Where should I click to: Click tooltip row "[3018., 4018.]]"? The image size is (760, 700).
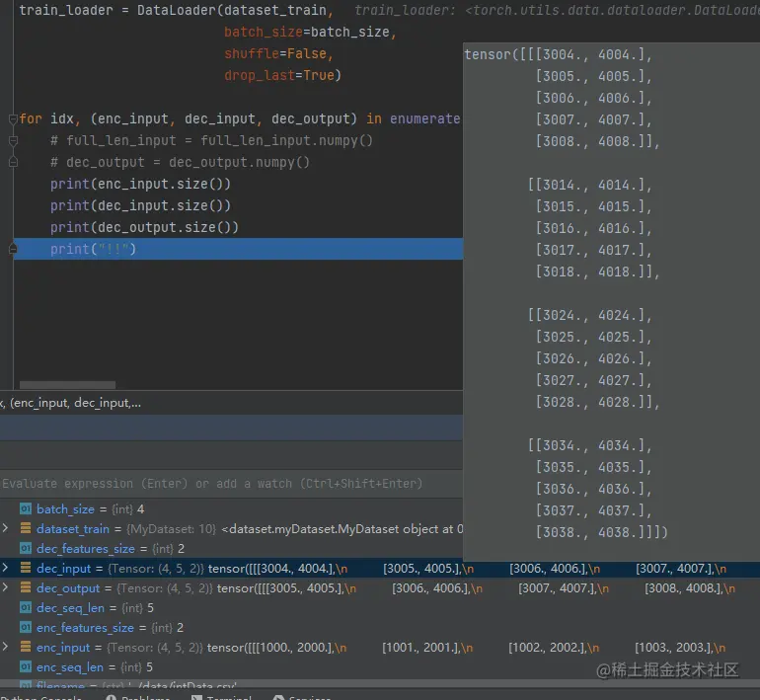pos(597,272)
